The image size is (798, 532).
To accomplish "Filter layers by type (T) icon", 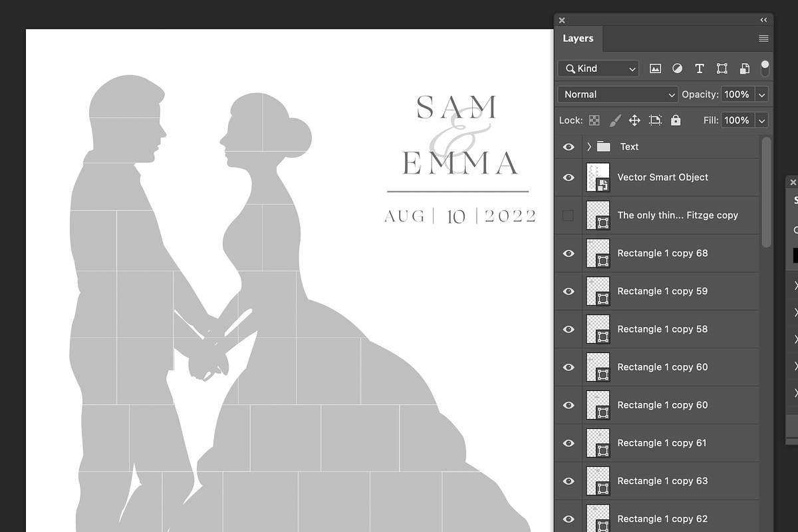I will [699, 68].
